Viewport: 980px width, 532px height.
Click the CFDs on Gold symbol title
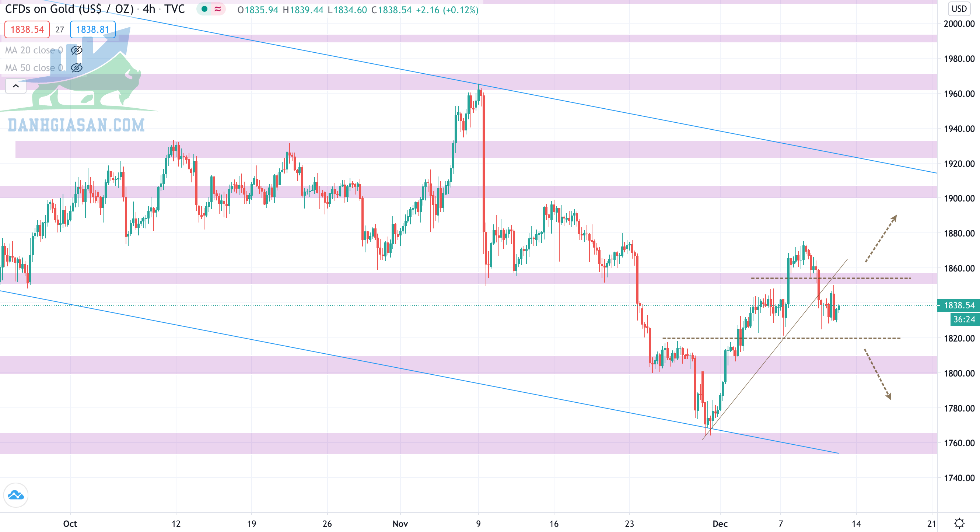[x=69, y=9]
